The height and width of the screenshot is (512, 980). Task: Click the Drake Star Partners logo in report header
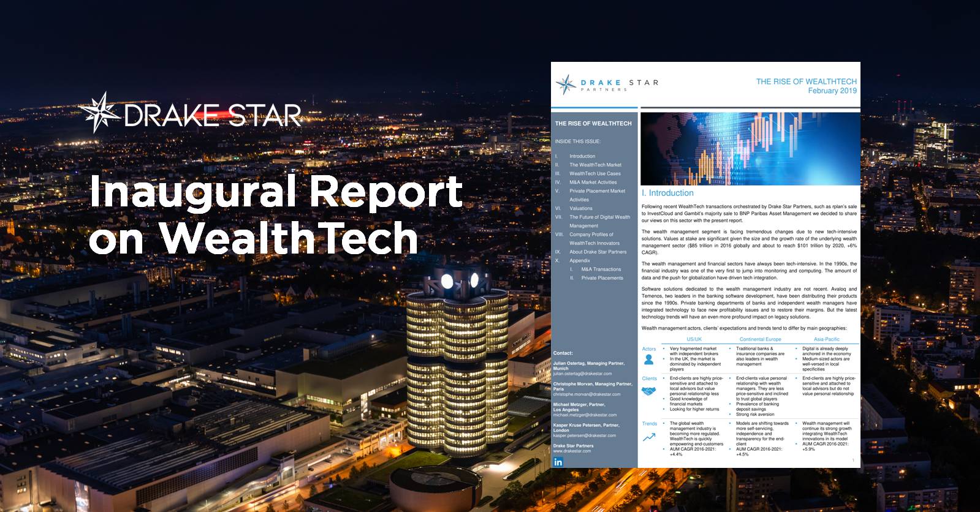tap(606, 85)
